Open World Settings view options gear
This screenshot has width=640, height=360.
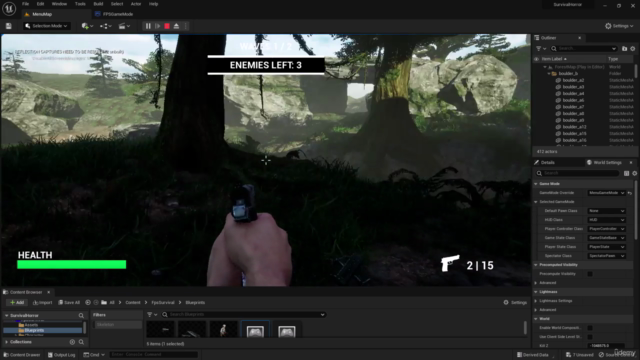point(634,173)
